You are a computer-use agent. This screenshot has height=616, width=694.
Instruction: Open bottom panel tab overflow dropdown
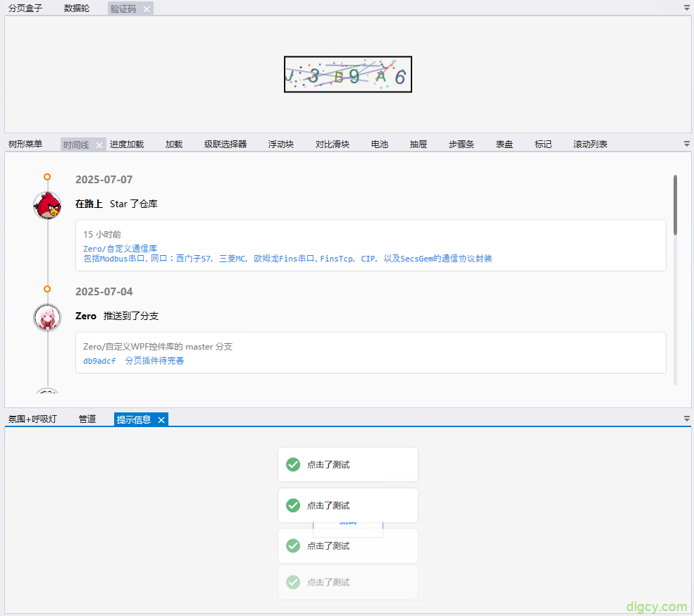point(687,418)
